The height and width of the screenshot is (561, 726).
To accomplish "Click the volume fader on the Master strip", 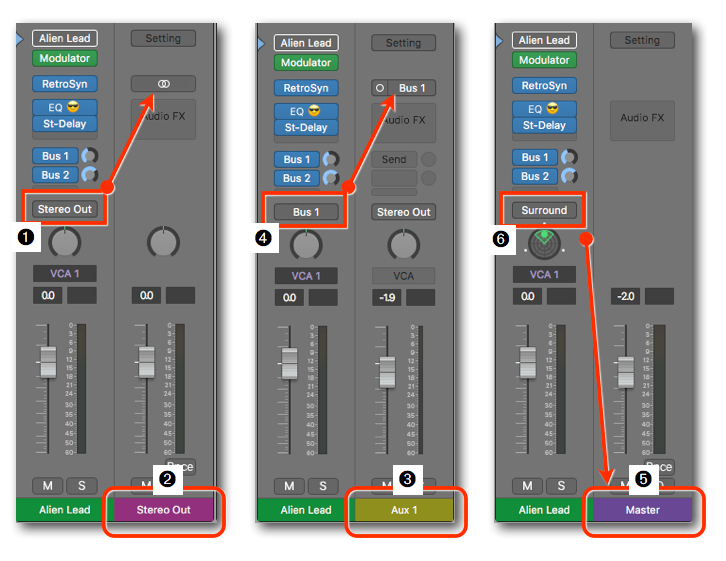I will (x=625, y=369).
